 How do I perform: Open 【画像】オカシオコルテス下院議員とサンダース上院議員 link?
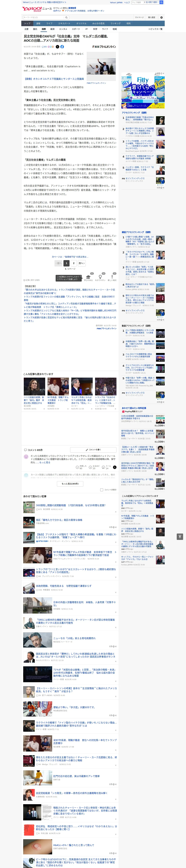point(54,79)
